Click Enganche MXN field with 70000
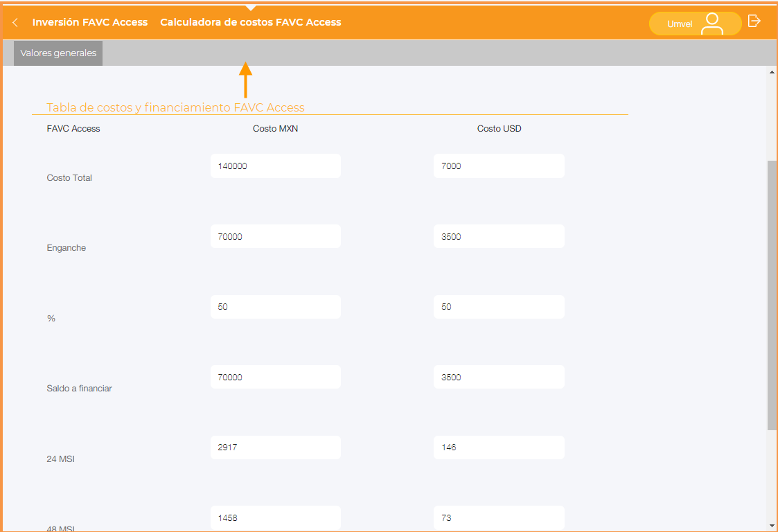 point(275,236)
